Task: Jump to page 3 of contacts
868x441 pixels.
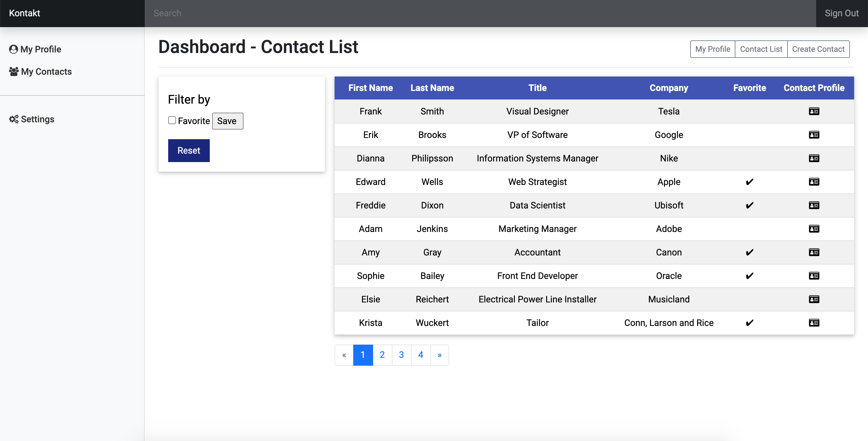Action: (401, 355)
